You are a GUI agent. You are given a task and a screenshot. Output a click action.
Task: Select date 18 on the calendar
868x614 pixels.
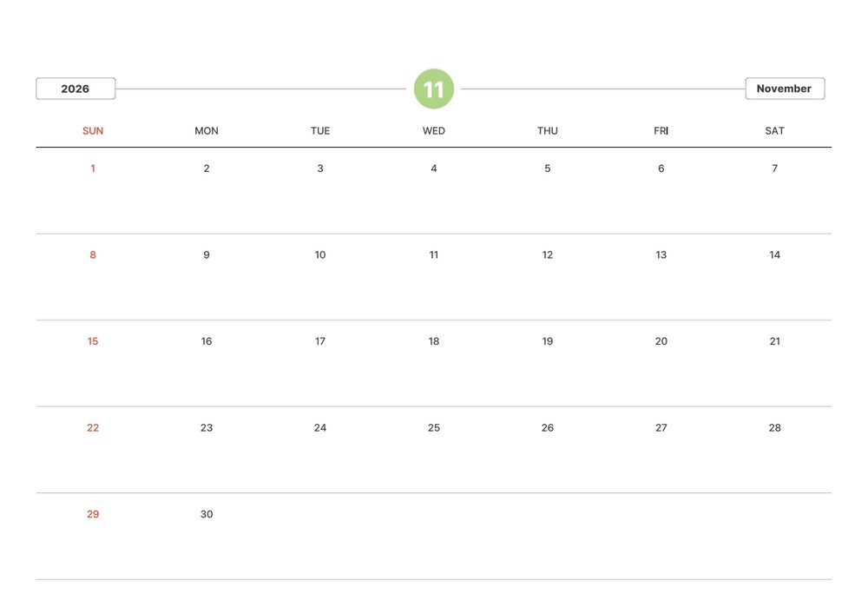click(434, 341)
